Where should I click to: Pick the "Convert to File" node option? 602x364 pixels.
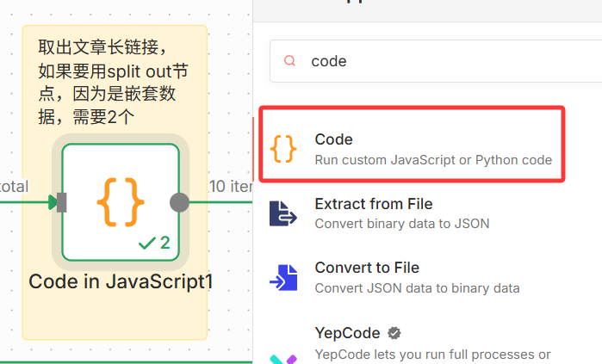[368, 268]
